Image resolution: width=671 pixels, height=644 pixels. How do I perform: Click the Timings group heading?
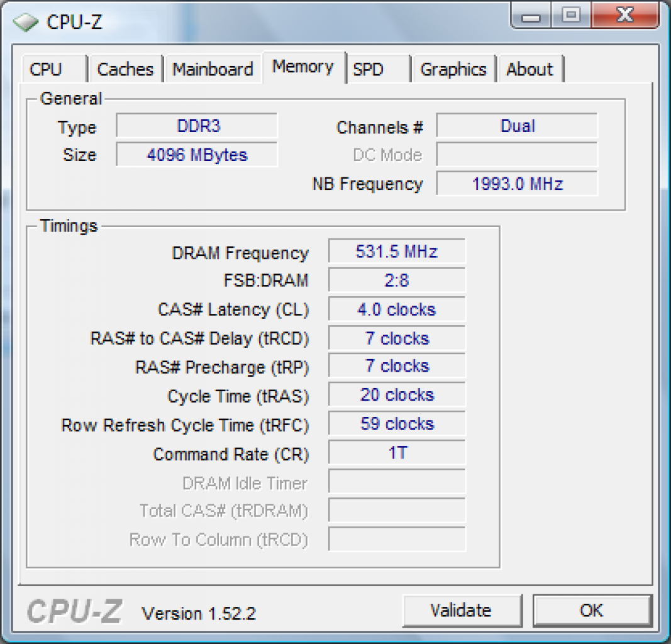[69, 226]
